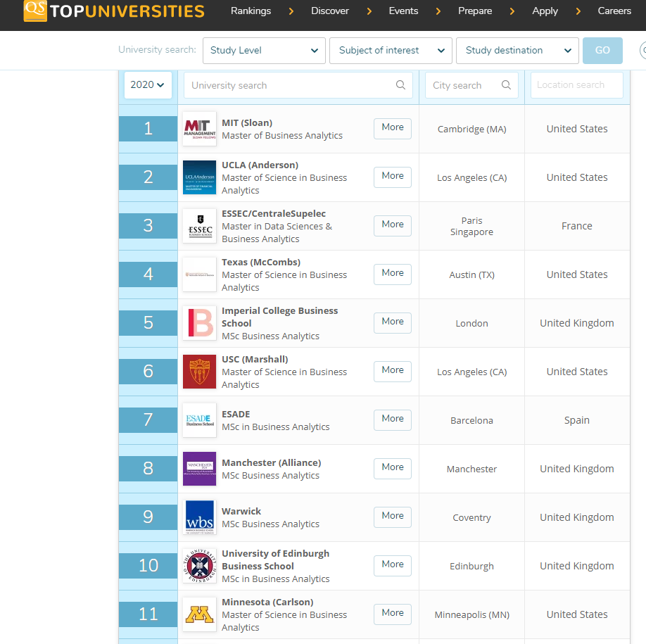This screenshot has height=644, width=646.
Task: Open the Texas (McCombs) program link
Action: [261, 262]
